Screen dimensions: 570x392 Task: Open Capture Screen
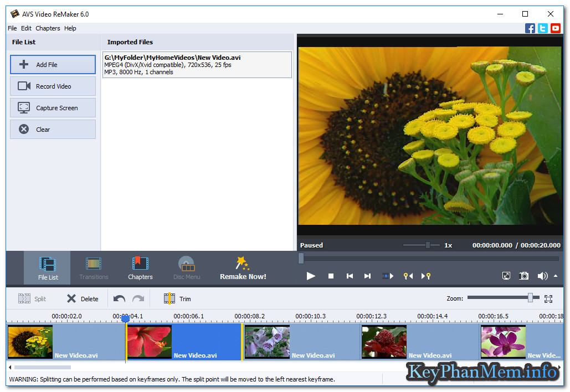[53, 108]
